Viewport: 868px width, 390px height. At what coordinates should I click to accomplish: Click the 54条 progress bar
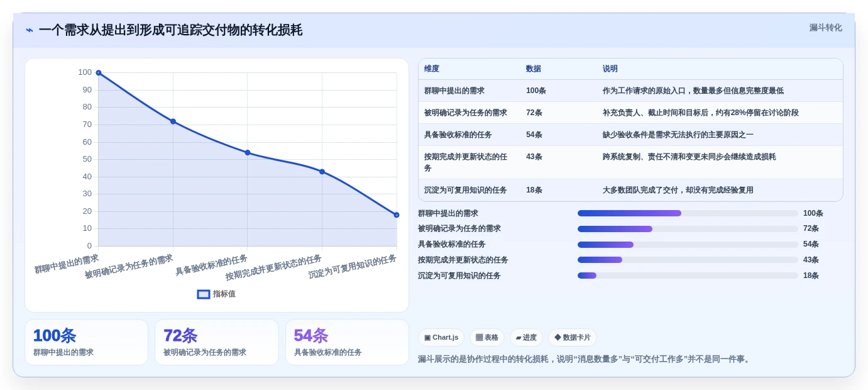pyautogui.click(x=688, y=245)
